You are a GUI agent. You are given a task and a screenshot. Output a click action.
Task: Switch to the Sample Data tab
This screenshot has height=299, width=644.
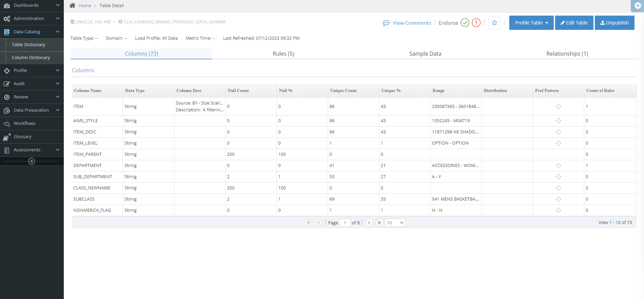tap(425, 54)
